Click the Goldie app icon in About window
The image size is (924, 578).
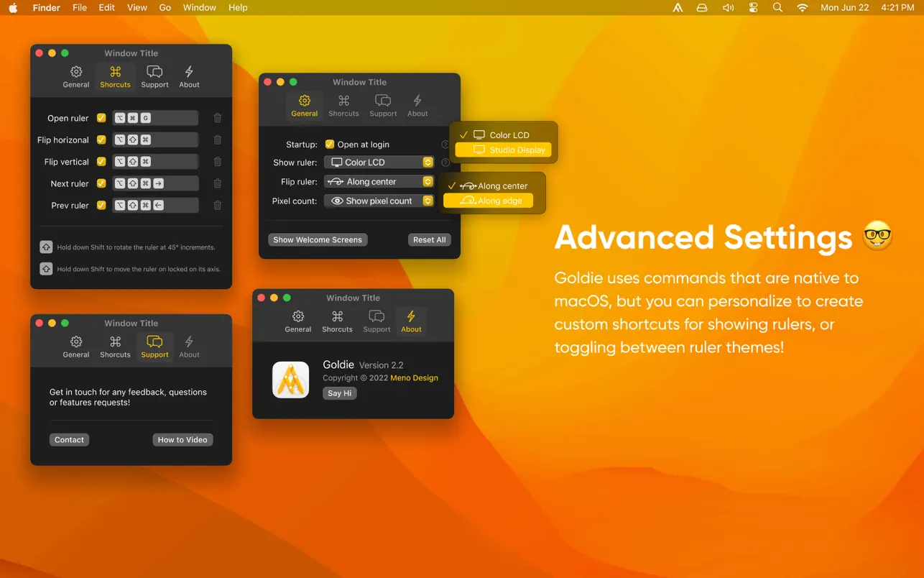click(x=290, y=380)
